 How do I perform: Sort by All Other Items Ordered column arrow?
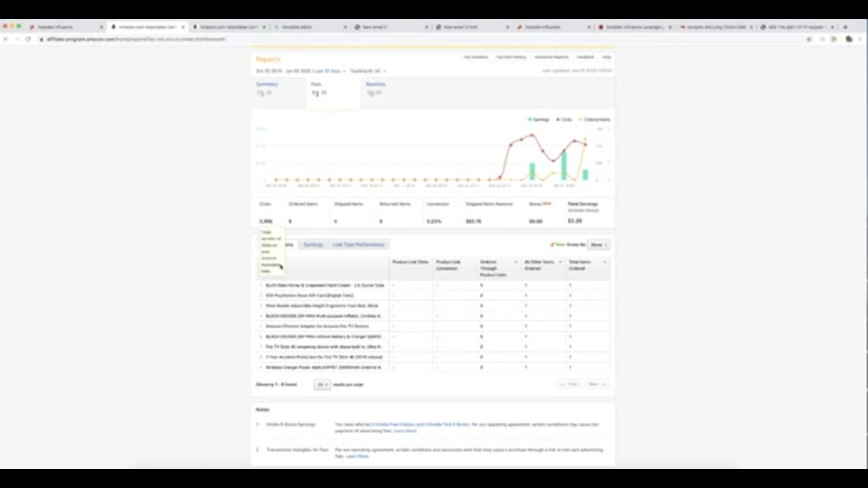pyautogui.click(x=561, y=262)
